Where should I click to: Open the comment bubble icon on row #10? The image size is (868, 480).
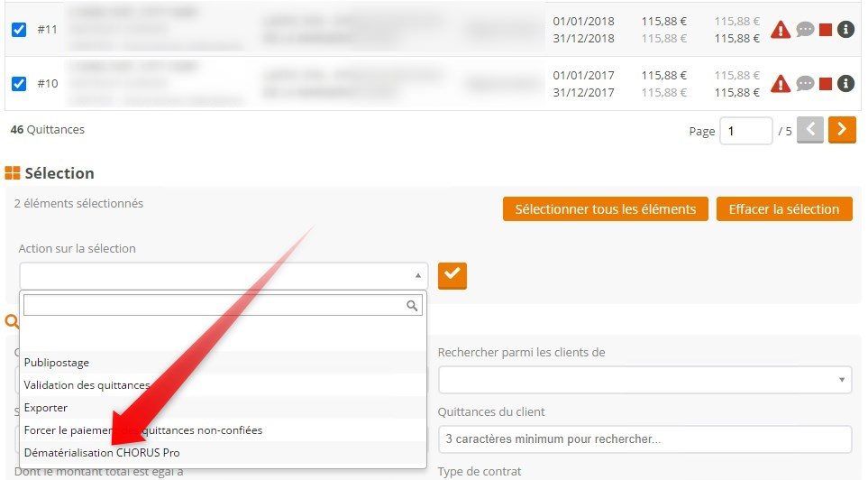point(805,84)
